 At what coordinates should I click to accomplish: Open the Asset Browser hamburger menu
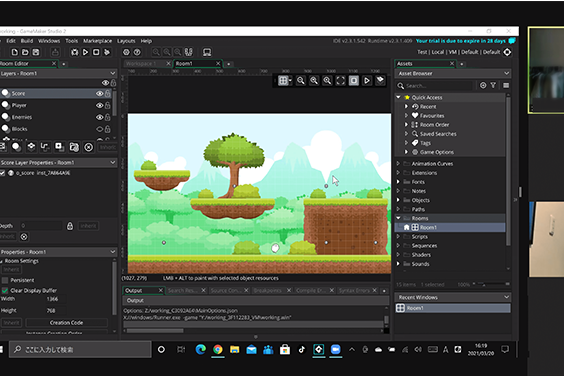(506, 86)
